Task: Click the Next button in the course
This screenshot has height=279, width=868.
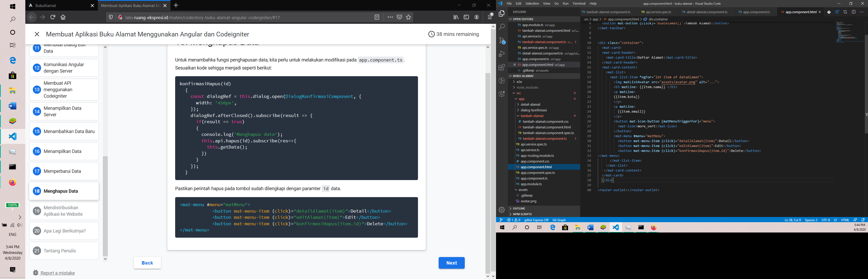Action: pyautogui.click(x=452, y=263)
